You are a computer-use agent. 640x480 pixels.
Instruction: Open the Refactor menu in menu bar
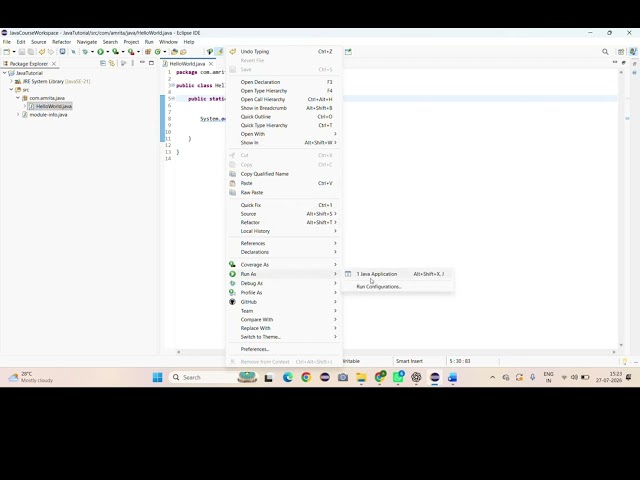pos(62,42)
